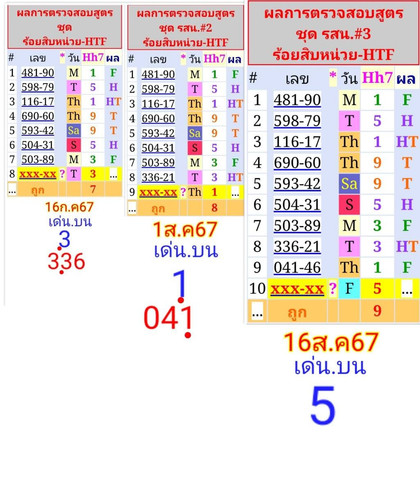The image size is (420, 500).
Task: Select the Hh7 column header in third table
Action: click(377, 78)
